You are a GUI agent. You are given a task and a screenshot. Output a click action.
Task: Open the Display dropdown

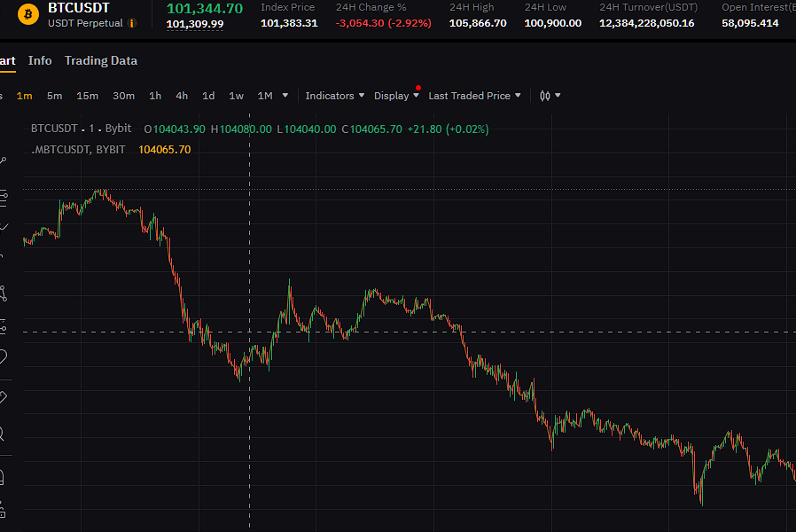pyautogui.click(x=396, y=96)
